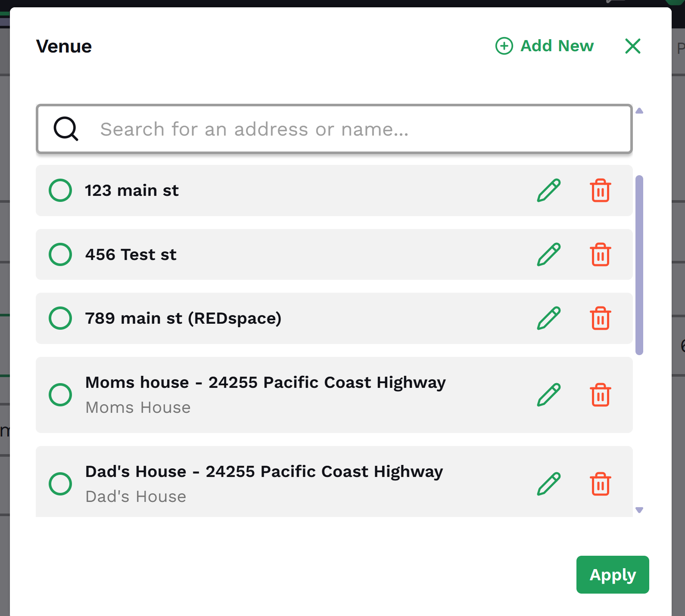
Task: Edit the Moms house venue
Action: pyautogui.click(x=549, y=395)
